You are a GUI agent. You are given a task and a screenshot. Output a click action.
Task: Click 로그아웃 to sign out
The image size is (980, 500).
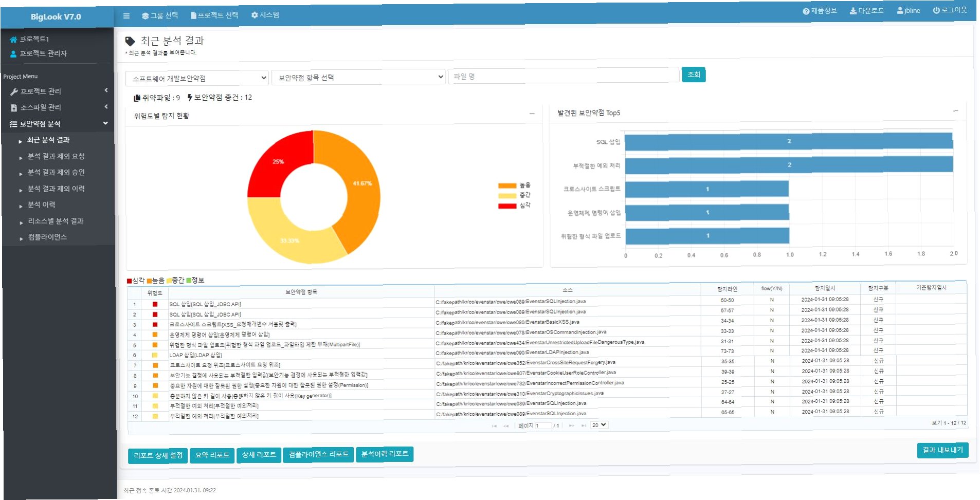pyautogui.click(x=950, y=10)
